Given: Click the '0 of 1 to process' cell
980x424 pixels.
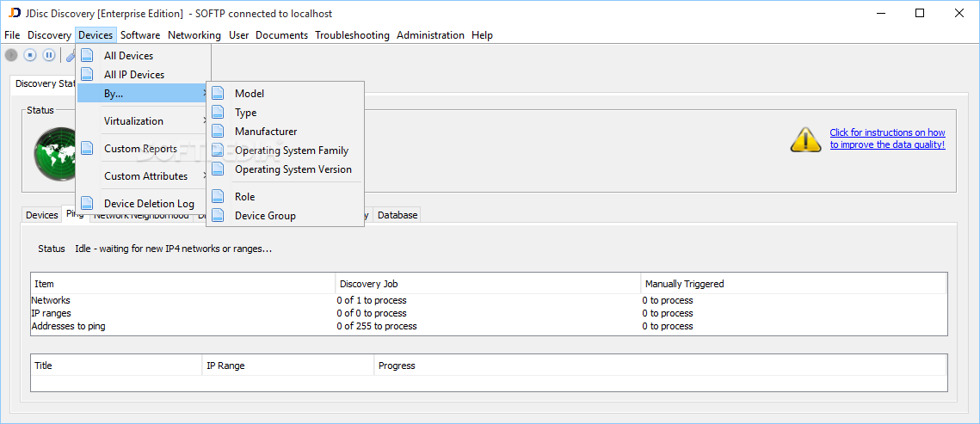Looking at the screenshot, I should tap(372, 300).
